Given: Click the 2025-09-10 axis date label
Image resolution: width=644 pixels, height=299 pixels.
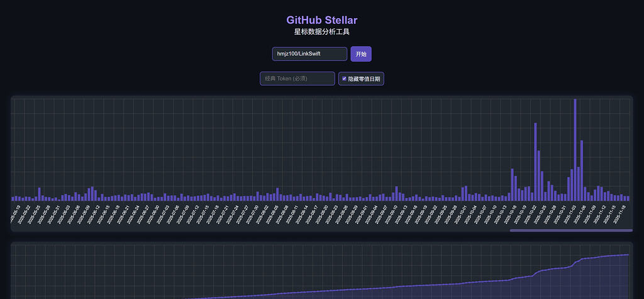Looking at the screenshot, I should 391,214.
